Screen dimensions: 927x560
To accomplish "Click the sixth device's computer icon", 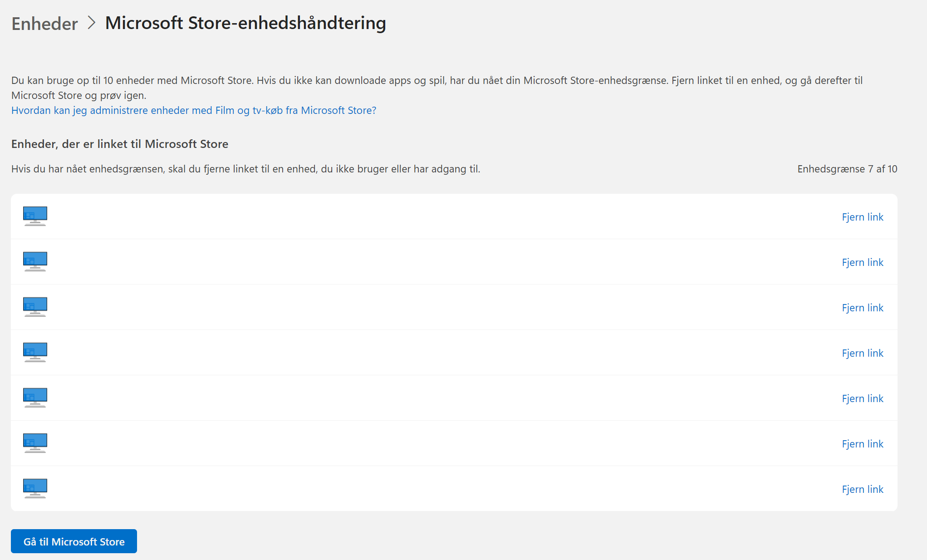I will [x=35, y=443].
